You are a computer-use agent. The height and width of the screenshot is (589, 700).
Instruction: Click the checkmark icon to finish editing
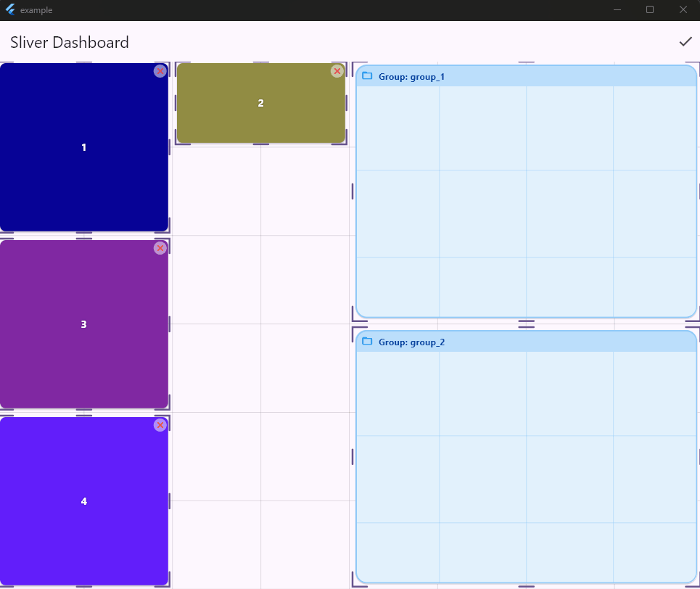pyautogui.click(x=685, y=42)
